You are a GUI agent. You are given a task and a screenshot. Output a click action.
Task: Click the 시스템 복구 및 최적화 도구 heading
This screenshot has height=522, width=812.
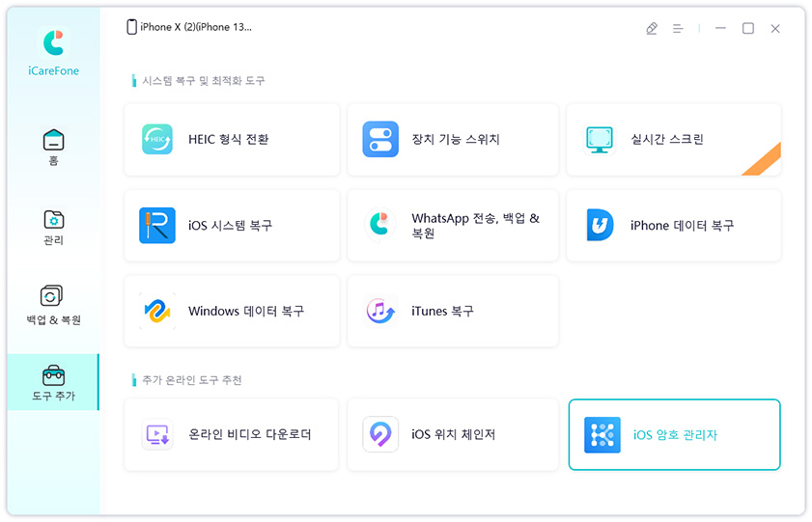click(204, 81)
